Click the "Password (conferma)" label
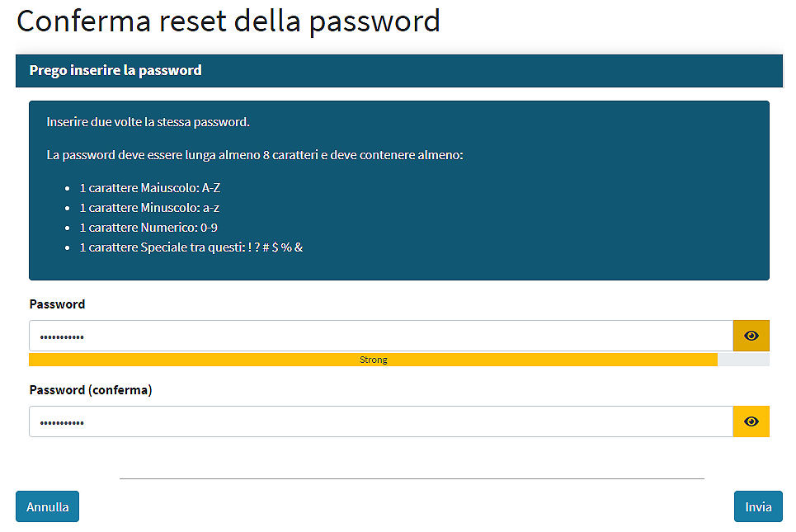 pyautogui.click(x=91, y=390)
